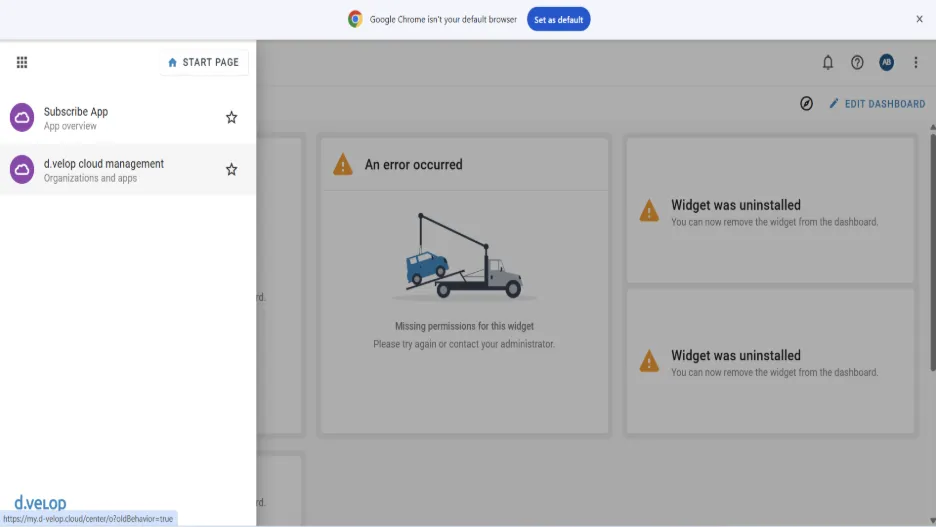Open the apps grid menu icon
The height and width of the screenshot is (528, 936).
click(x=22, y=62)
